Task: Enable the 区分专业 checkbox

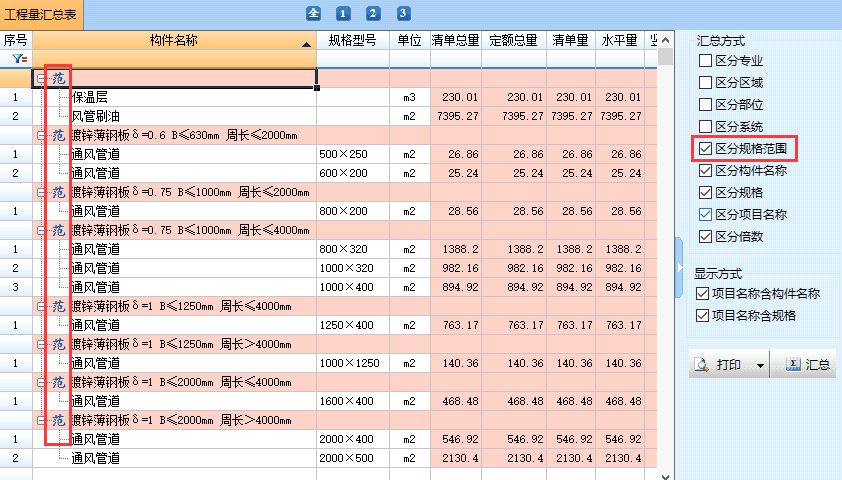Action: (x=706, y=62)
